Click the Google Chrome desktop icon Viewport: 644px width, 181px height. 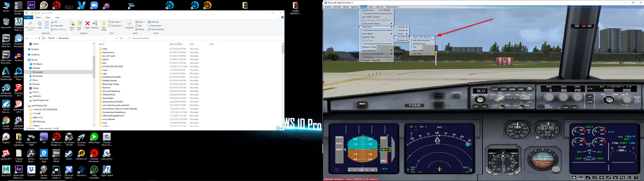click(6, 123)
